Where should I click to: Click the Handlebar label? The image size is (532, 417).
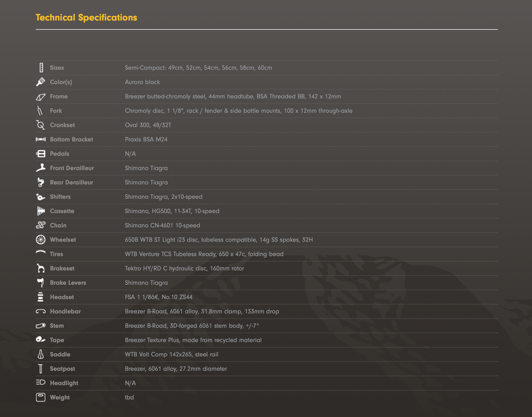pyautogui.click(x=65, y=312)
